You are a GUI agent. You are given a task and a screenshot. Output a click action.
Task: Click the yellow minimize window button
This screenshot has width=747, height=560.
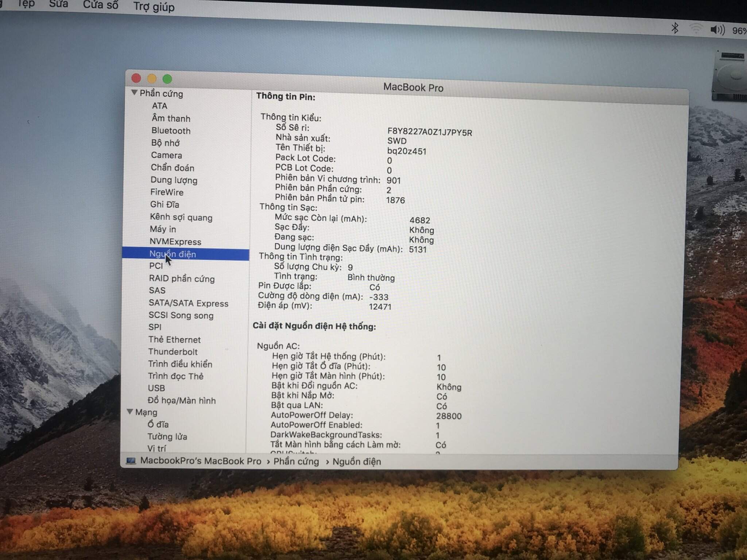152,78
